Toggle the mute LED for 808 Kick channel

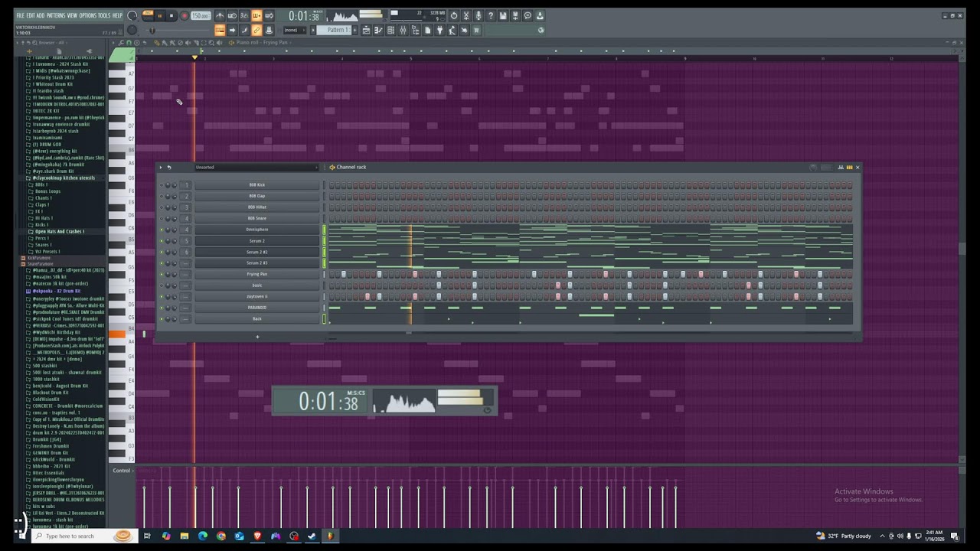pyautogui.click(x=162, y=185)
